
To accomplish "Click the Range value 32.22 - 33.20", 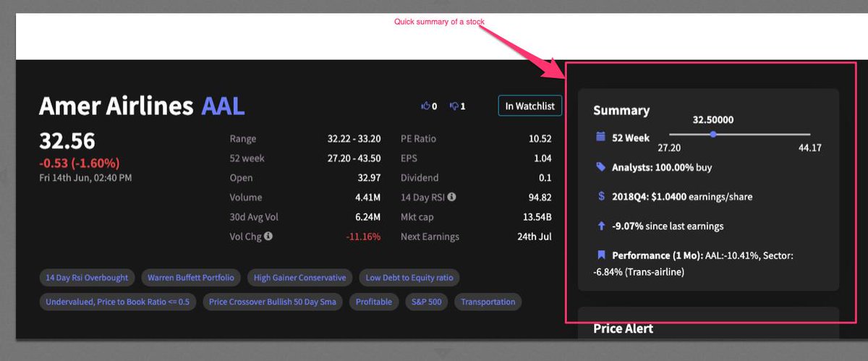I will pyautogui.click(x=354, y=138).
